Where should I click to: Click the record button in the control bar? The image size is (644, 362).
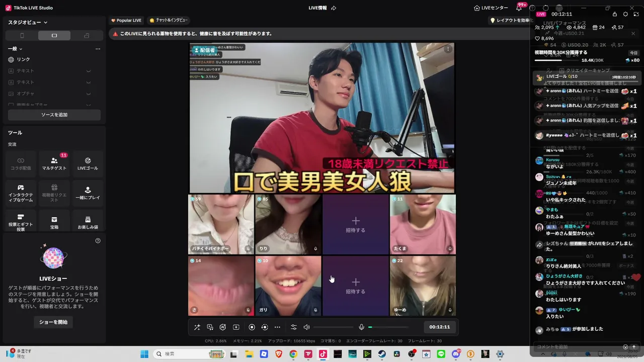(252, 327)
